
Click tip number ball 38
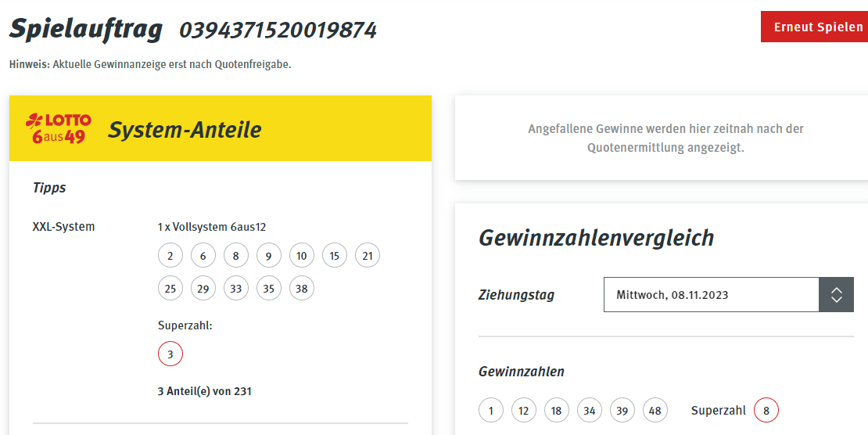302,288
